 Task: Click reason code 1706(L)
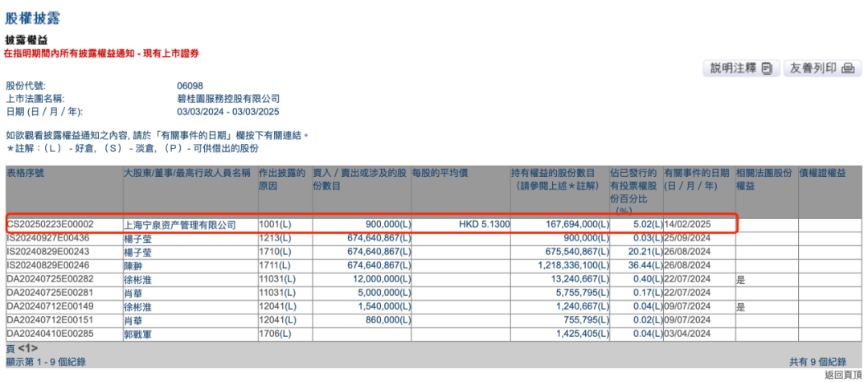click(x=275, y=335)
